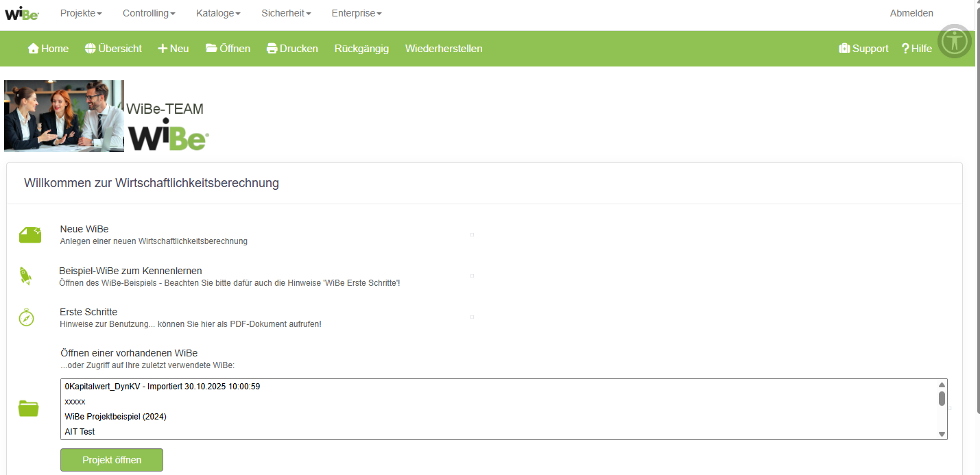This screenshot has width=980, height=475.
Task: Select the 'xxxxx' project entry
Action: pyautogui.click(x=75, y=402)
